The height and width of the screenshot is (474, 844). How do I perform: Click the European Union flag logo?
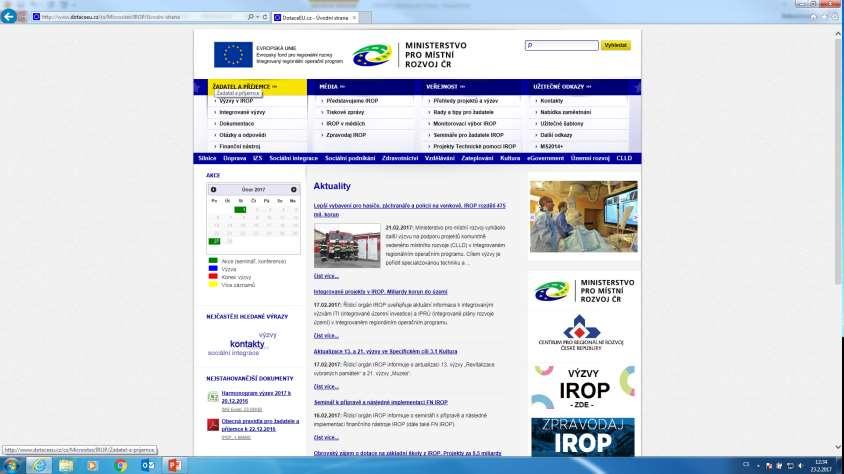[x=233, y=55]
